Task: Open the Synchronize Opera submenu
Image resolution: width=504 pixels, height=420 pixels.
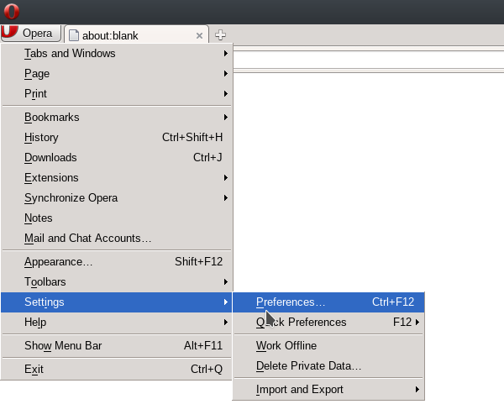Action: (x=117, y=198)
